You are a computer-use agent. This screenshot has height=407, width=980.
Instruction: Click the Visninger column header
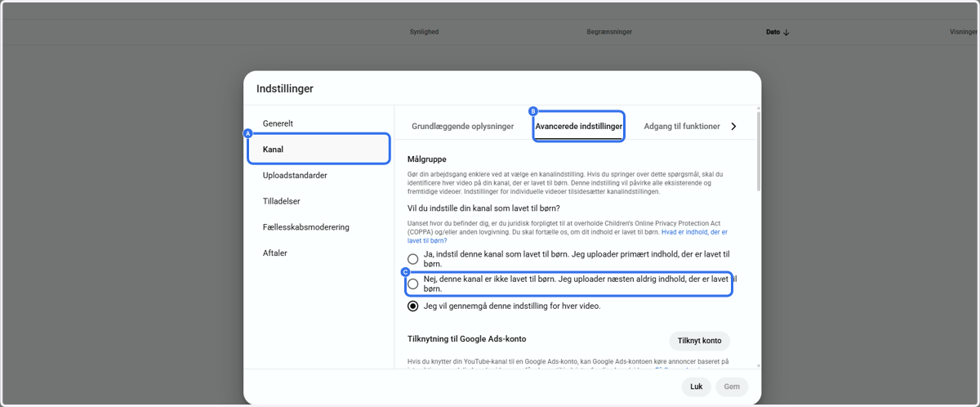pos(964,32)
